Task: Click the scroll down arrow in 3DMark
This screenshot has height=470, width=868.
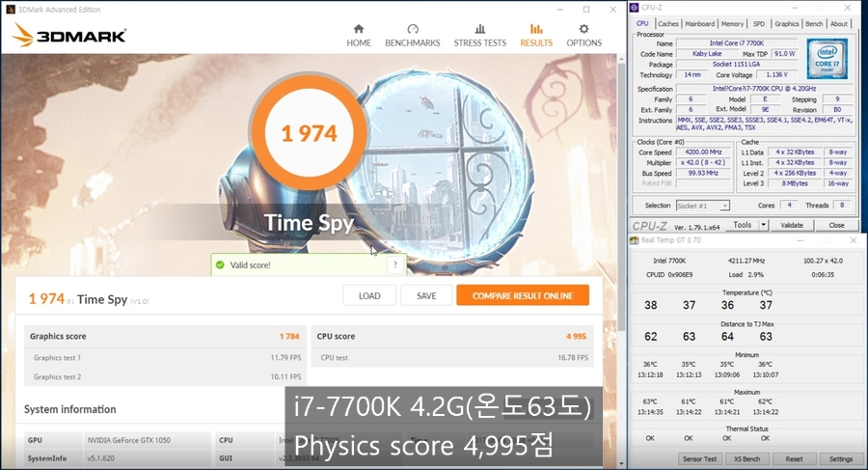Action: (622, 463)
